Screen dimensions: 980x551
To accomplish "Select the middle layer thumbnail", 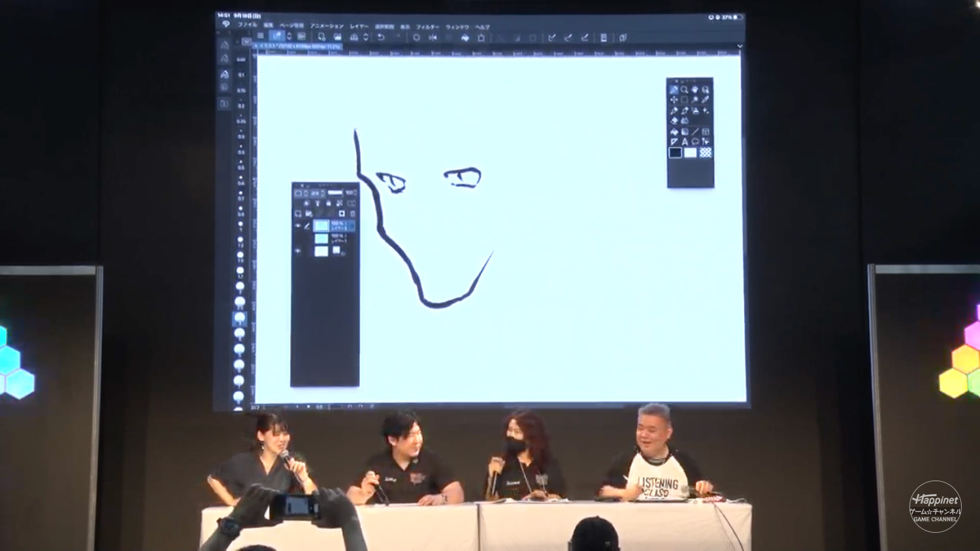I will pyautogui.click(x=321, y=239).
